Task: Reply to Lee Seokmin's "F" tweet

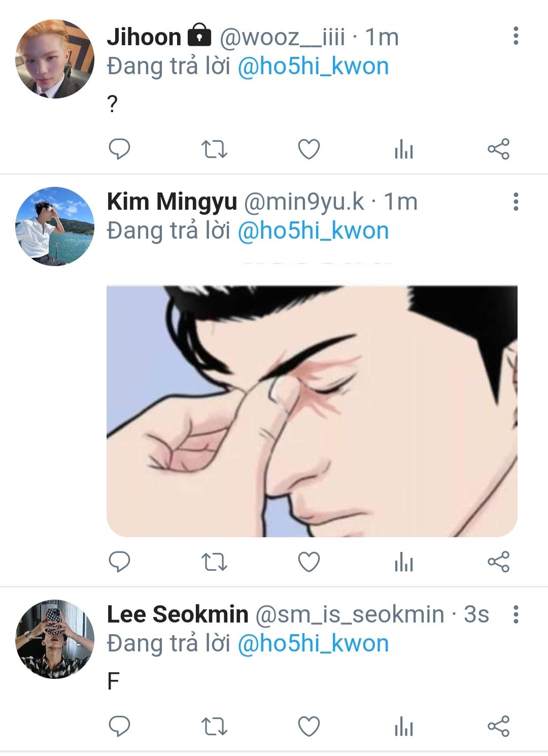Action: (x=120, y=727)
